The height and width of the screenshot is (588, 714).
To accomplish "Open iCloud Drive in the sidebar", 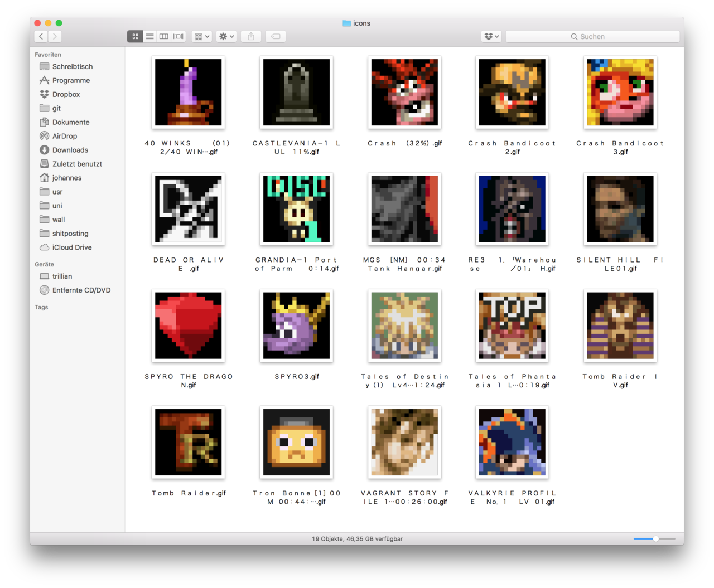I will (72, 247).
